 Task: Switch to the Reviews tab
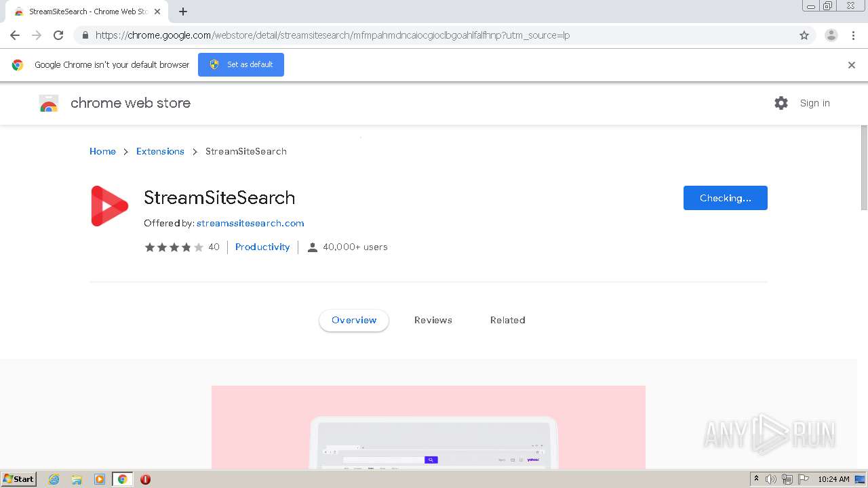tap(433, 320)
